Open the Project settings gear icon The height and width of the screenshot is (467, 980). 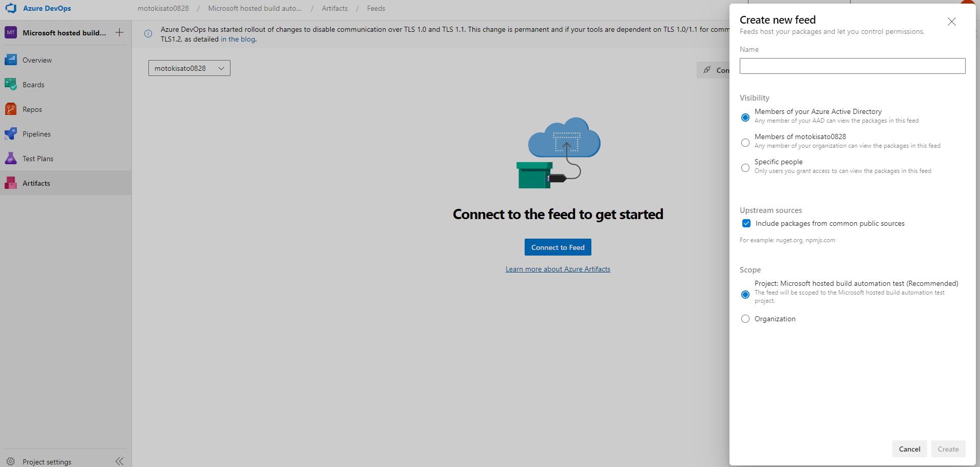click(x=11, y=461)
